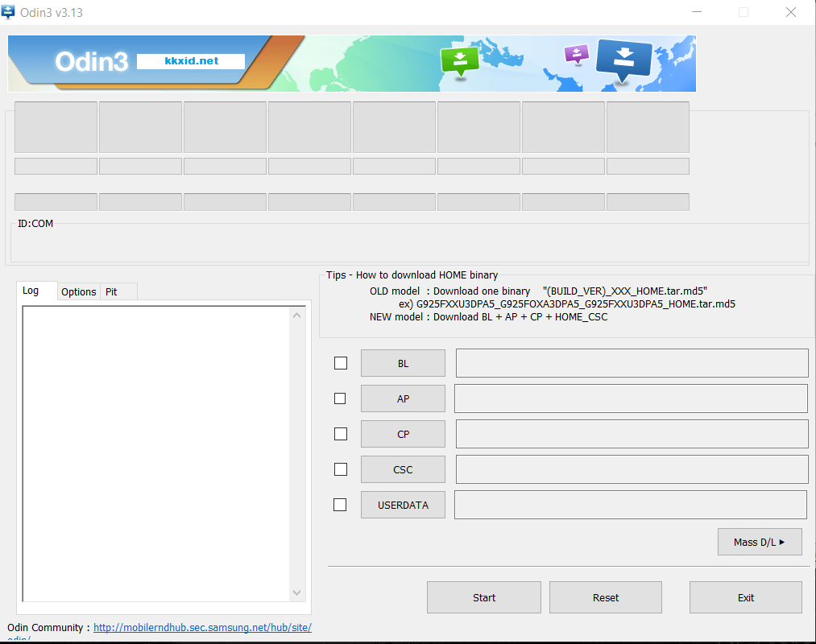Click into the CSC file path field
Image resolution: width=816 pixels, height=644 pixels.
click(632, 469)
